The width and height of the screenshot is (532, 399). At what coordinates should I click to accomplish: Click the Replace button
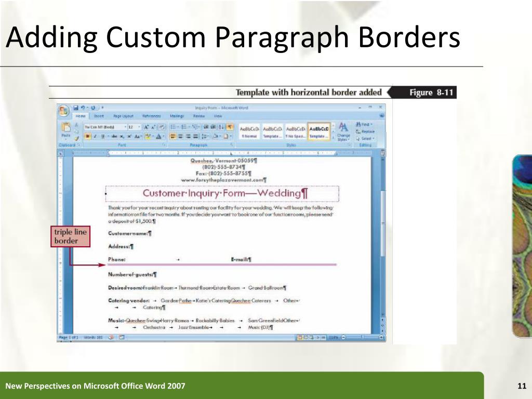(365, 131)
